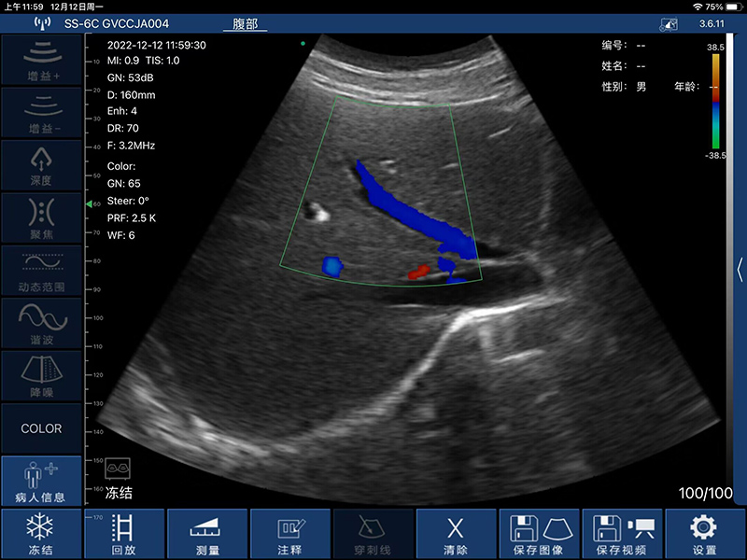Open the Noise Reduction (降噪) options
The image size is (747, 560).
[x=41, y=375]
